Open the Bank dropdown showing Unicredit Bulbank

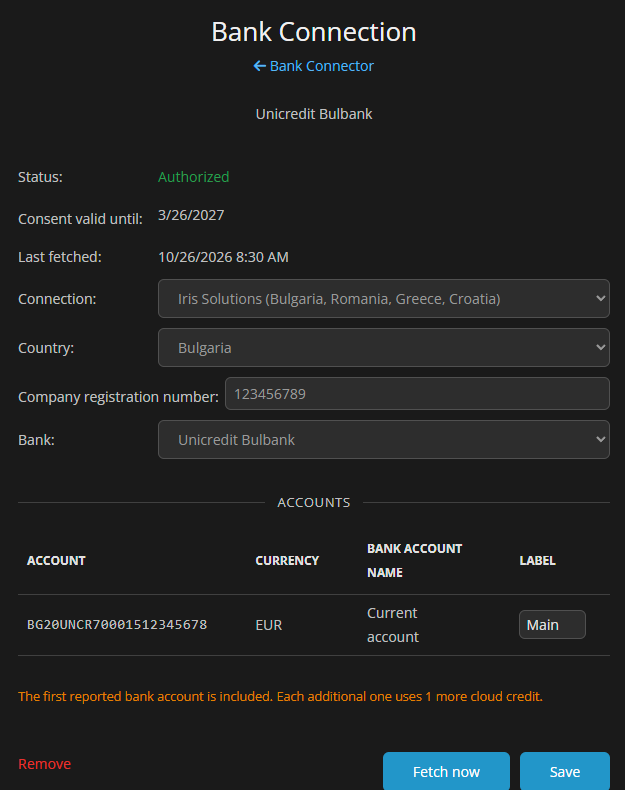click(384, 439)
